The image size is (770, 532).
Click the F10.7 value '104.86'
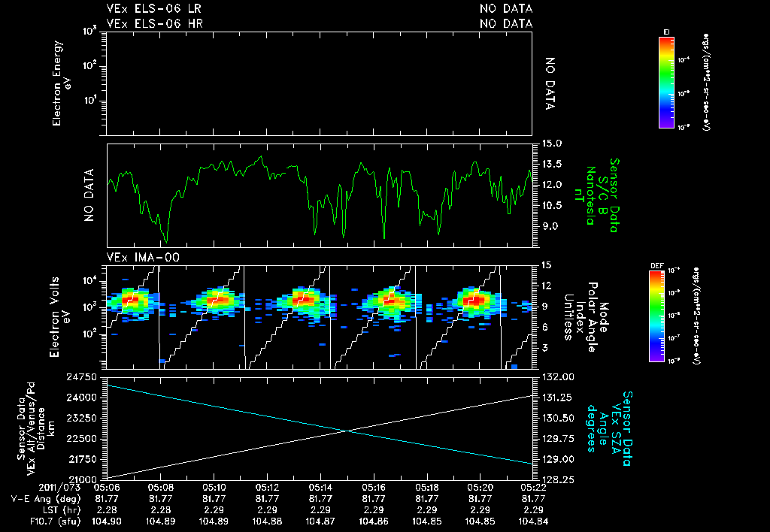tap(374, 521)
